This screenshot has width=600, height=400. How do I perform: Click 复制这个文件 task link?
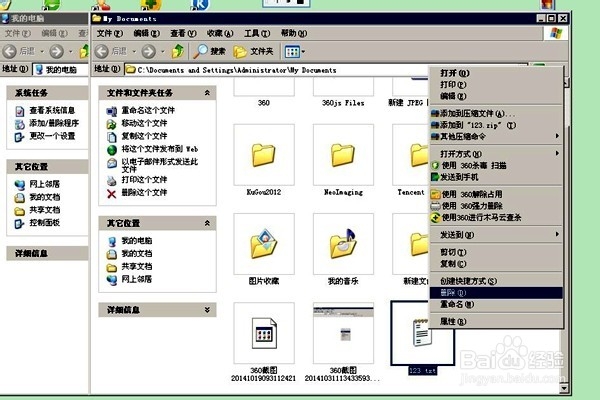coord(144,136)
